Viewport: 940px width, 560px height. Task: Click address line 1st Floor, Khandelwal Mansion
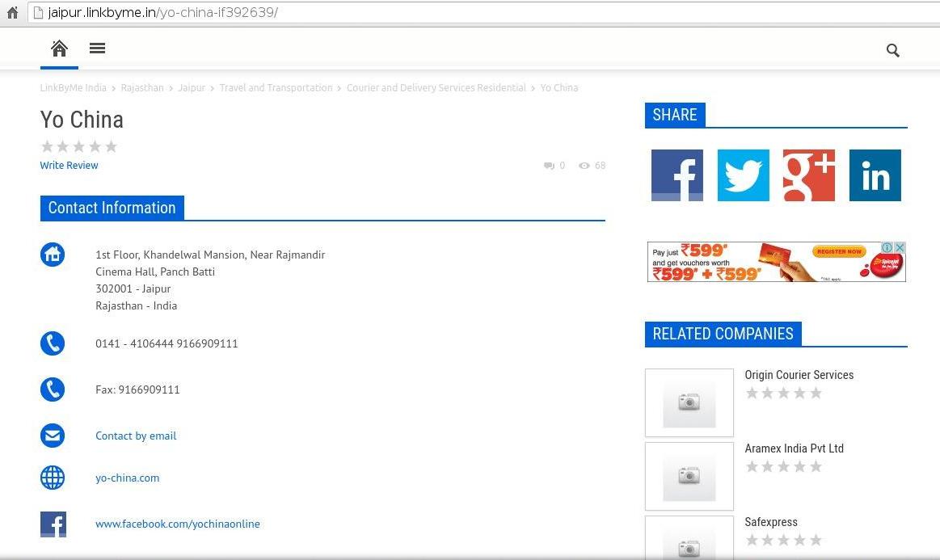[210, 255]
